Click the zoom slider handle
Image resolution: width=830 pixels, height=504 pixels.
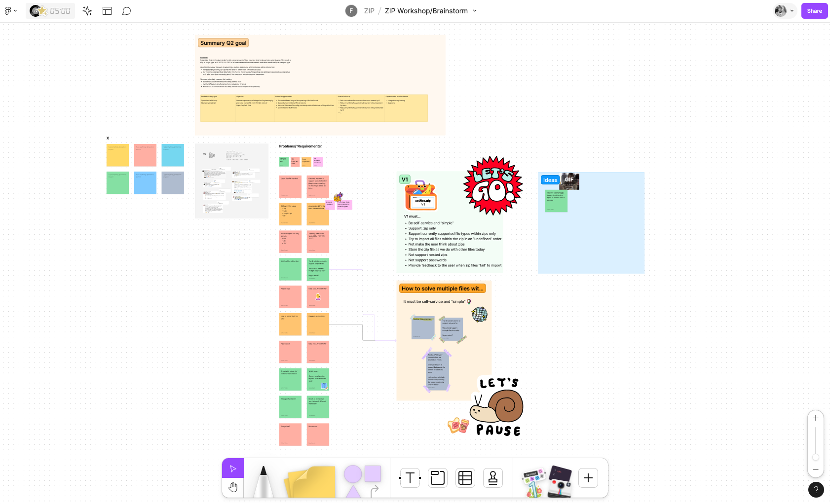816,457
